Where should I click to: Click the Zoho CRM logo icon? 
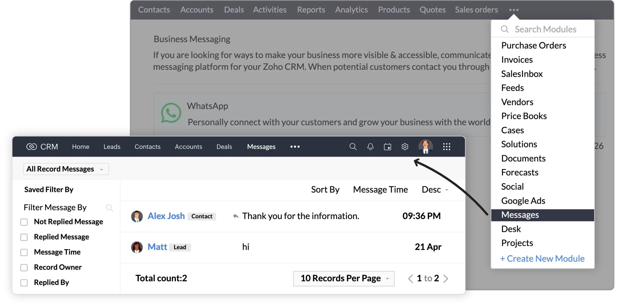click(x=31, y=147)
